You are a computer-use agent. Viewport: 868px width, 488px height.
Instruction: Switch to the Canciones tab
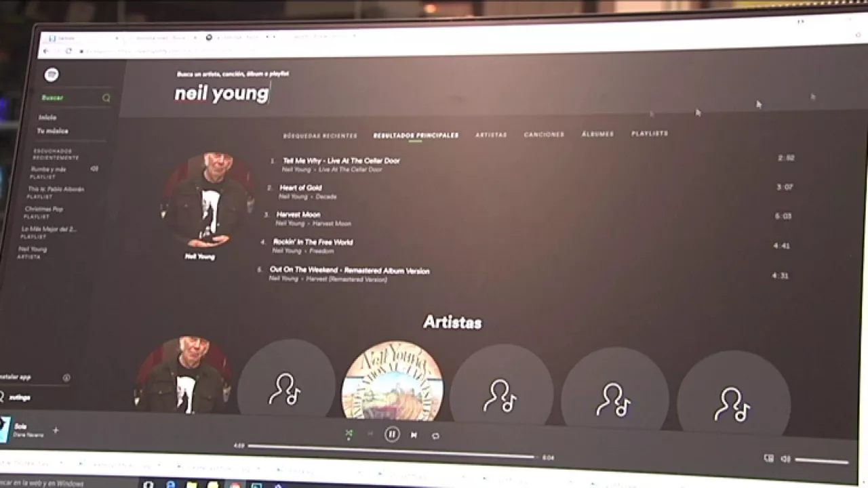click(x=544, y=135)
